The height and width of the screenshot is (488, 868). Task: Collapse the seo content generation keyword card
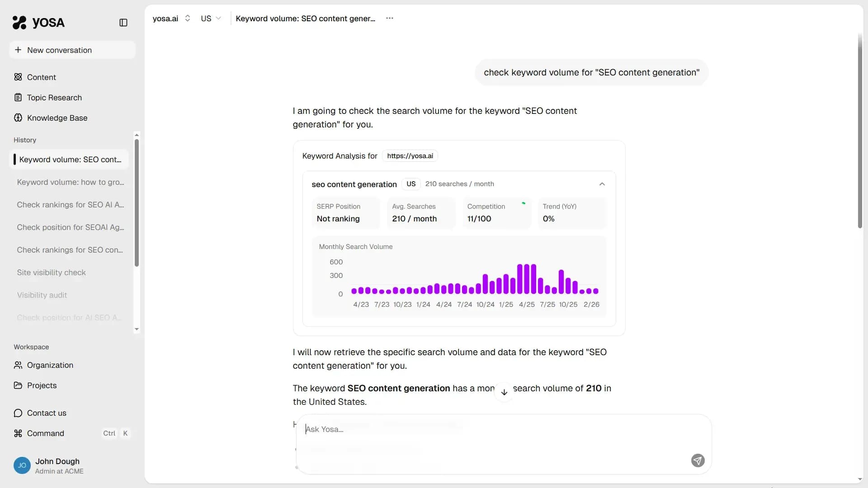point(602,184)
